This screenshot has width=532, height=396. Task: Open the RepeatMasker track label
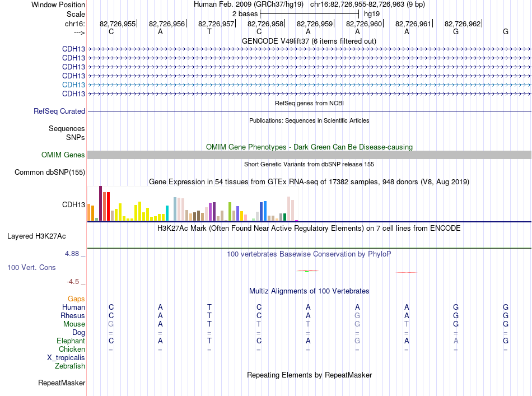[x=62, y=383]
